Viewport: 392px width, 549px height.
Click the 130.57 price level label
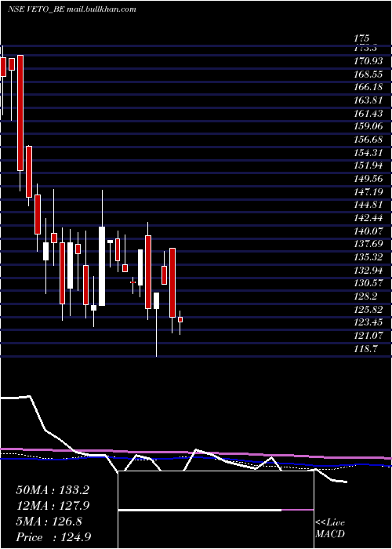click(x=368, y=283)
